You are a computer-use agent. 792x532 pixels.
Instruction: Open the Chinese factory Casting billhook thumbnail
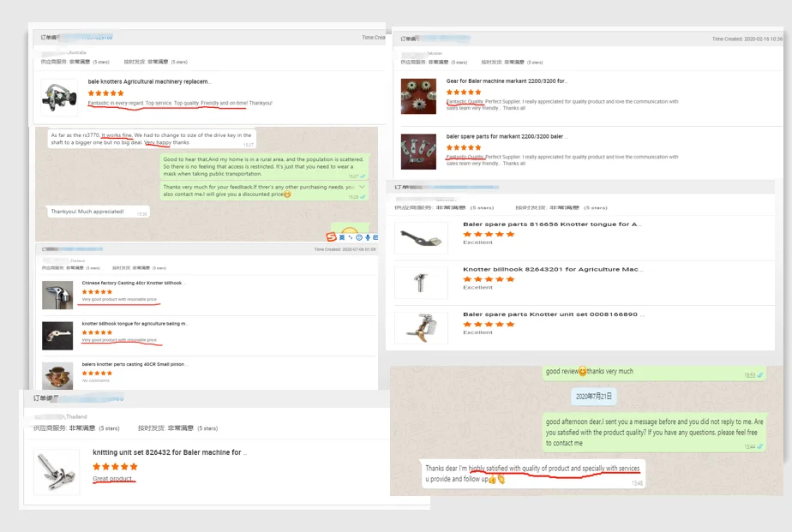click(57, 295)
